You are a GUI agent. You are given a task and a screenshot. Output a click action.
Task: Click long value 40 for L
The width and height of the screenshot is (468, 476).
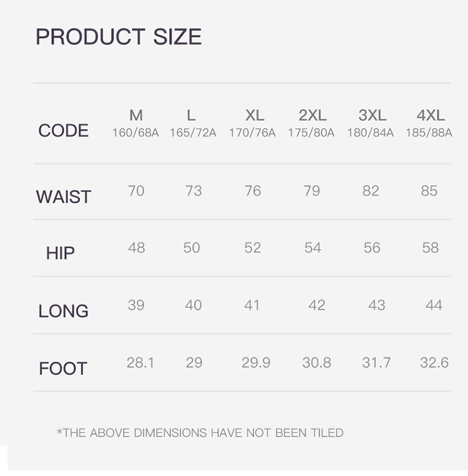(x=193, y=305)
